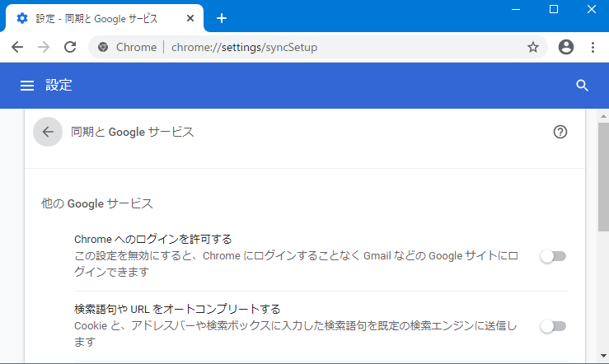609x364 pixels.
Task: Reload the settings page
Action: [x=70, y=47]
